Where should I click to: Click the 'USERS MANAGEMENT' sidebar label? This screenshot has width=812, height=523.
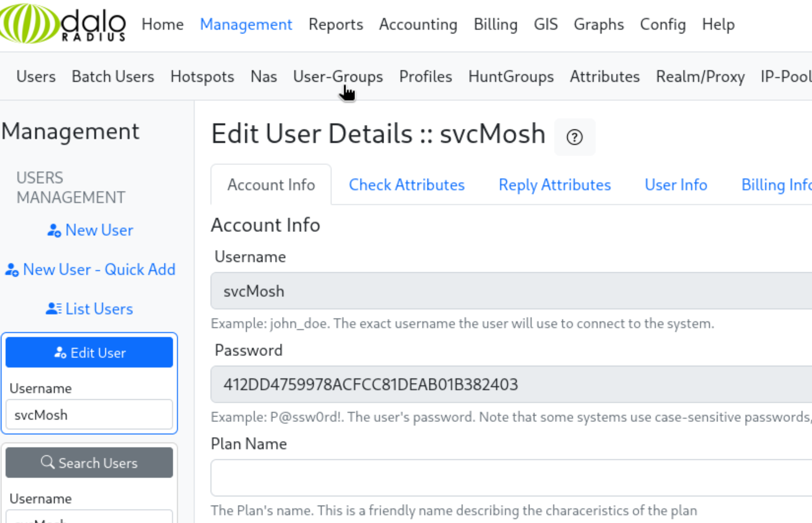(71, 188)
